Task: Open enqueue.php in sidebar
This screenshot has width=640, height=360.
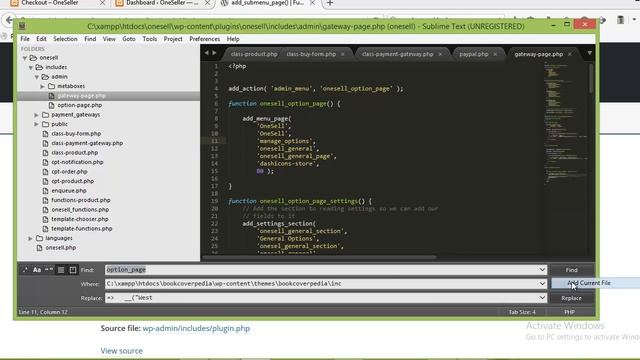Action: (x=69, y=191)
